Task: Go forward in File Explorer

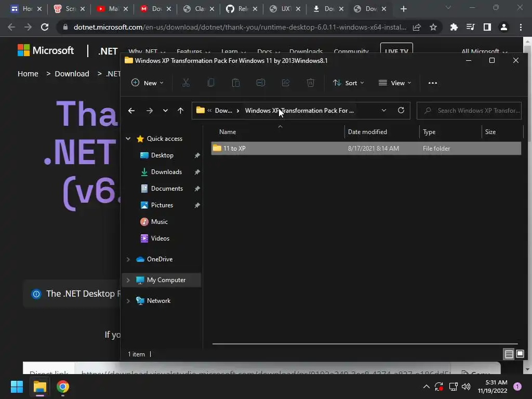Action: pos(149,111)
